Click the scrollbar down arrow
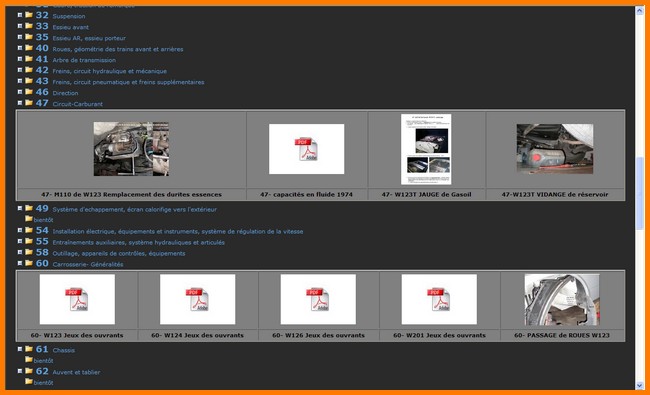650x395 pixels. (x=639, y=385)
